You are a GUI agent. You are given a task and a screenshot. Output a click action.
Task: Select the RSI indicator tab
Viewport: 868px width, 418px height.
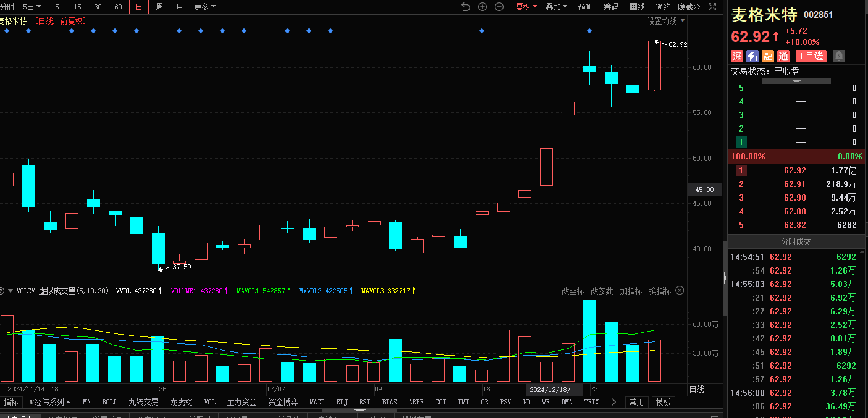(x=364, y=402)
